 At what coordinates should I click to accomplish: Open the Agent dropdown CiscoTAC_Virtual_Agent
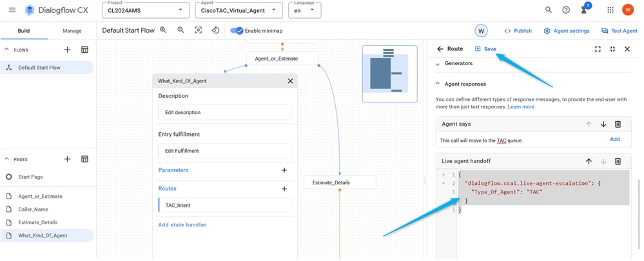point(239,10)
